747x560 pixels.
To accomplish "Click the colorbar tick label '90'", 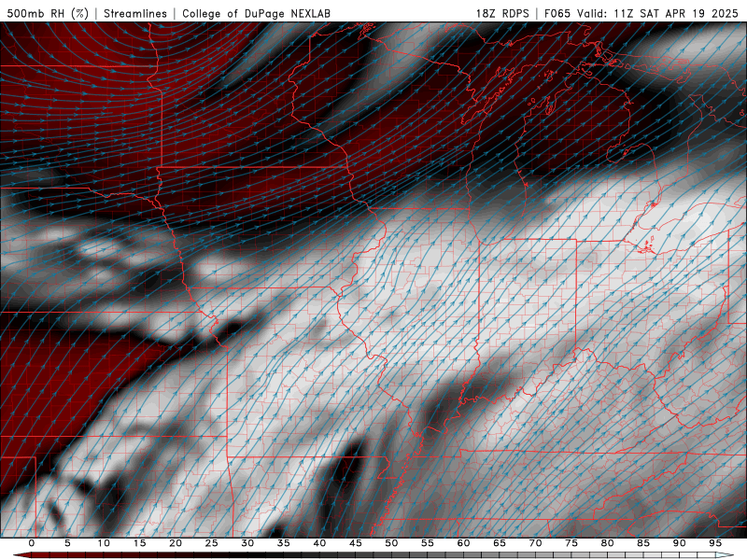I will click(679, 543).
